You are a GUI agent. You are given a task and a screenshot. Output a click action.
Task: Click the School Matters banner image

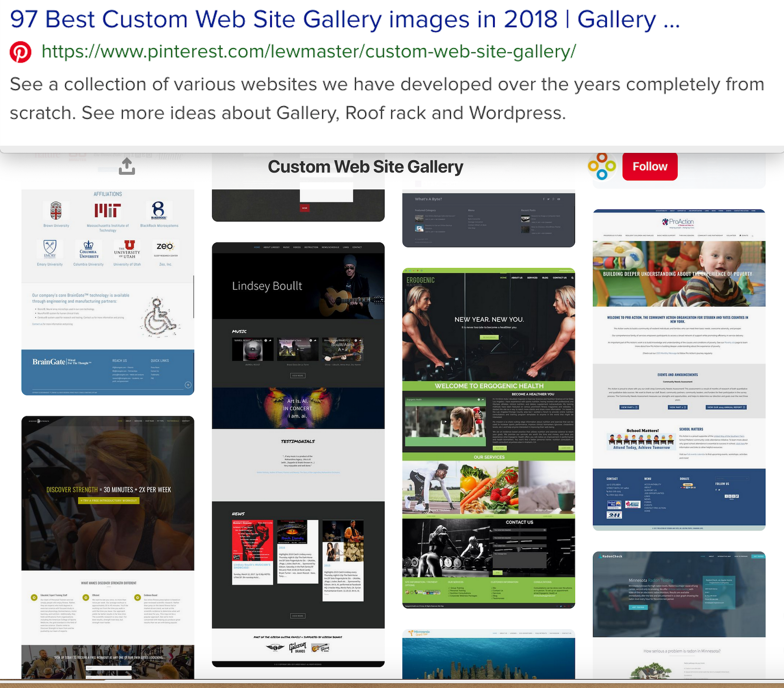[x=641, y=439]
